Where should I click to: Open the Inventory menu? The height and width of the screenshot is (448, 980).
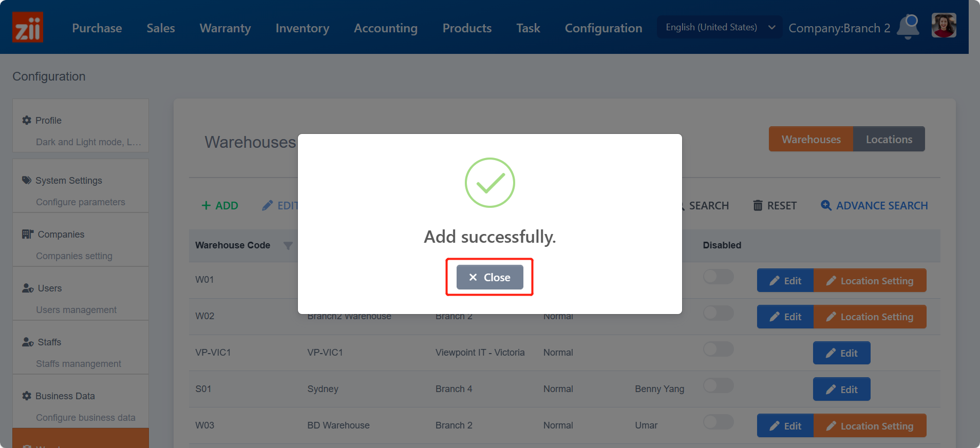(302, 28)
